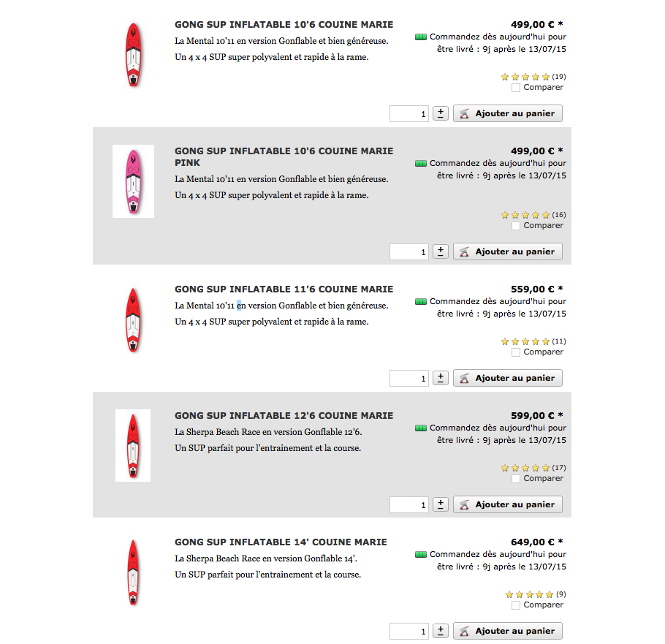The image size is (665, 644).
Task: Check Comparer for the 10'6 Couine Marie board
Action: (516, 88)
